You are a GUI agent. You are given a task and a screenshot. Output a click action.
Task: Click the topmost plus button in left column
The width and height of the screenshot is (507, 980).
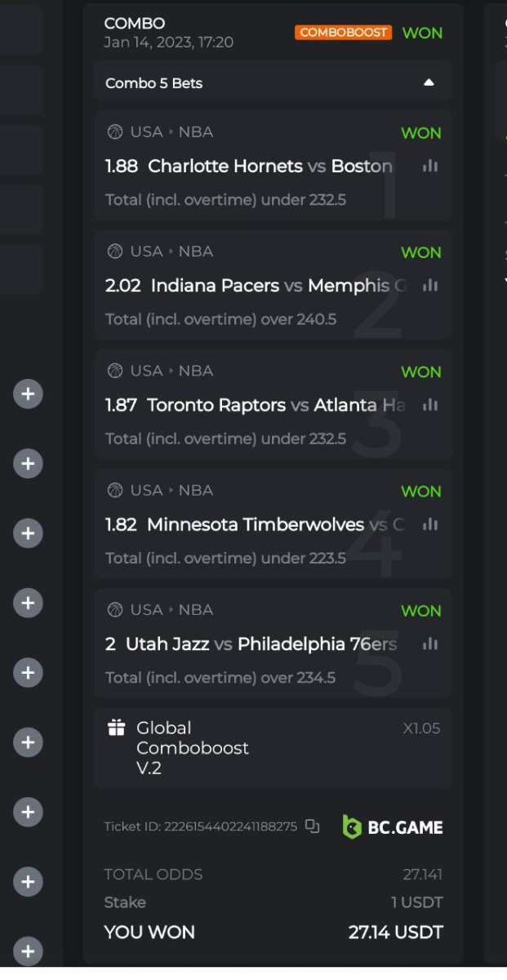[28, 394]
